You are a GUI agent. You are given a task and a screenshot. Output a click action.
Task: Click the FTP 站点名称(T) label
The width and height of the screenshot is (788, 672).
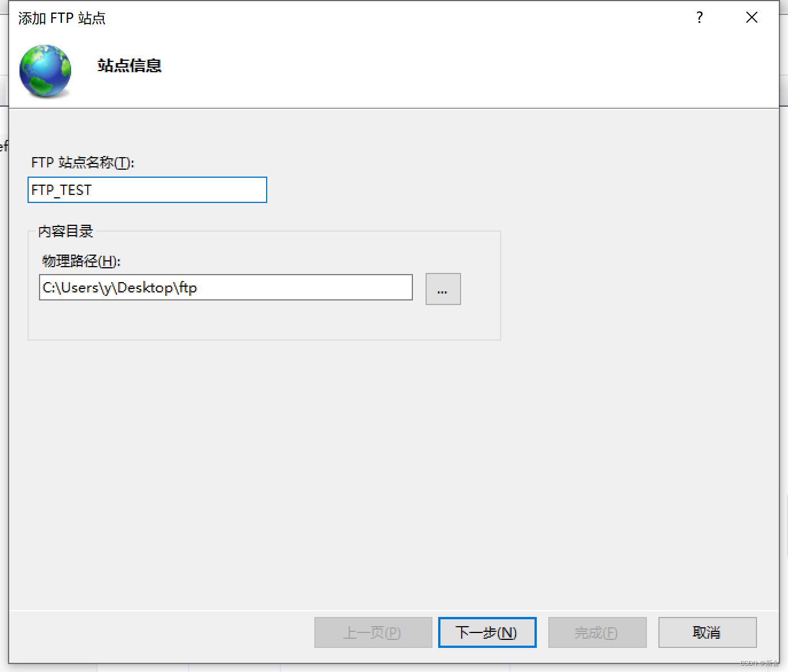pos(82,163)
